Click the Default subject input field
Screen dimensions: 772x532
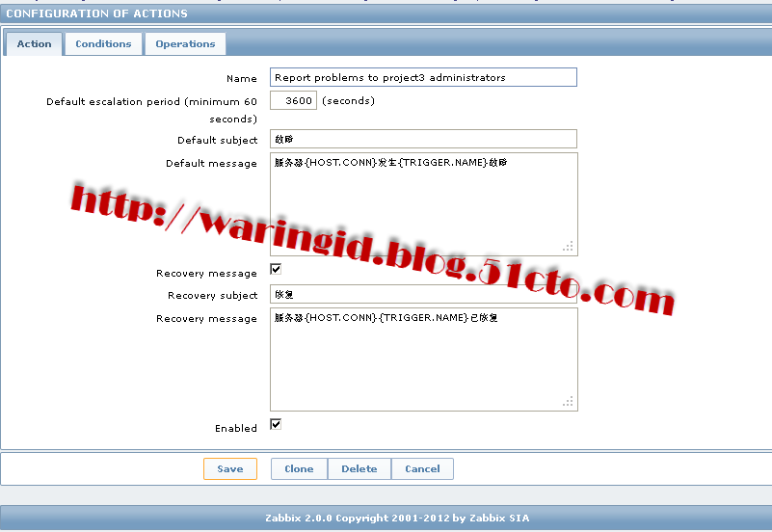[423, 139]
